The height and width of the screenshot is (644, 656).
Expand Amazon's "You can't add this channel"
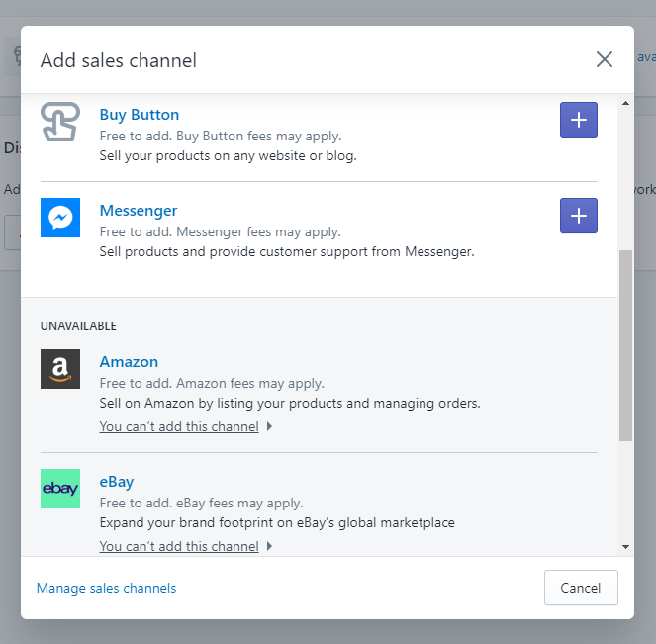coord(179,427)
